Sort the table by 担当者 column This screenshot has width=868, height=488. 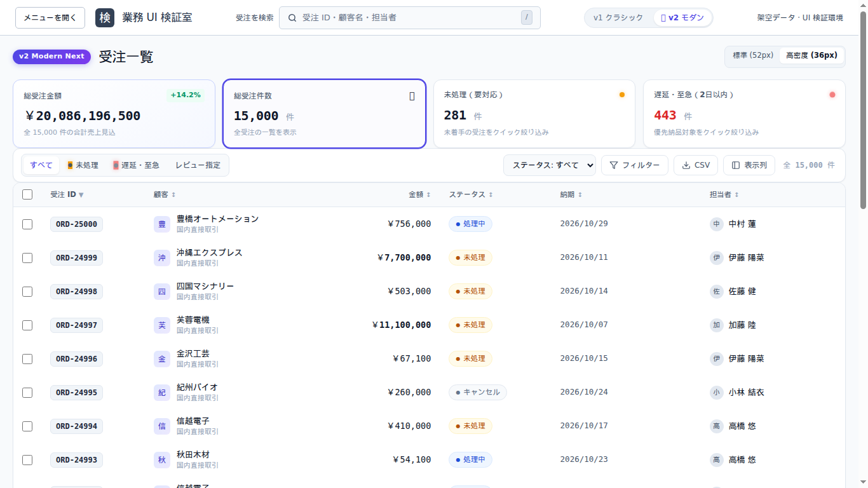pyautogui.click(x=724, y=194)
